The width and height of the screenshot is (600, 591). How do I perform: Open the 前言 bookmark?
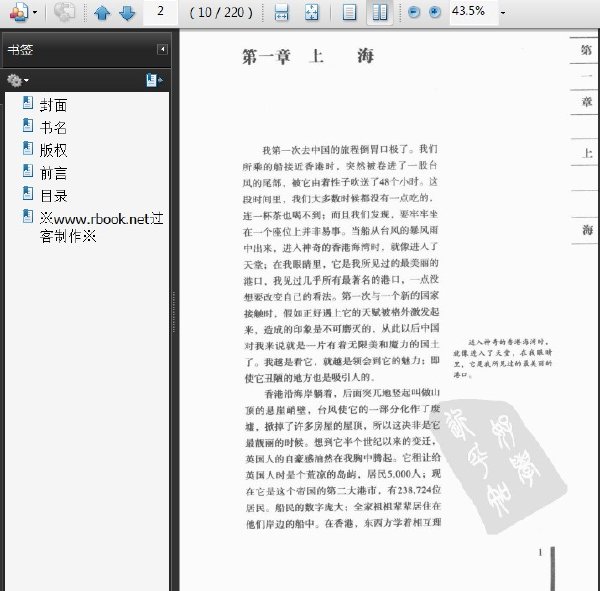54,173
